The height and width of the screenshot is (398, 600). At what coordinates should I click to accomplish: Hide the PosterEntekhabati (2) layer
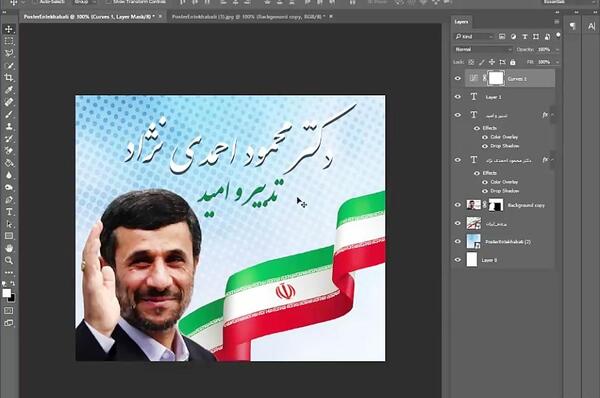pyautogui.click(x=458, y=241)
